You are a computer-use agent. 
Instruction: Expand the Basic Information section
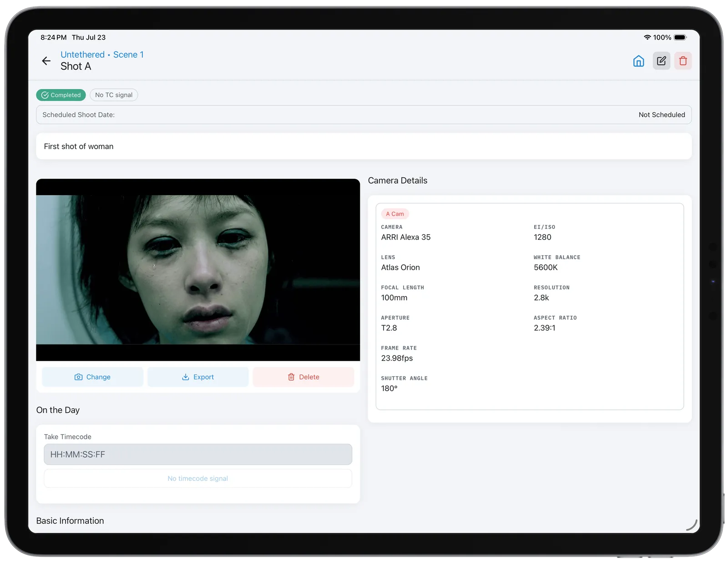click(x=70, y=521)
